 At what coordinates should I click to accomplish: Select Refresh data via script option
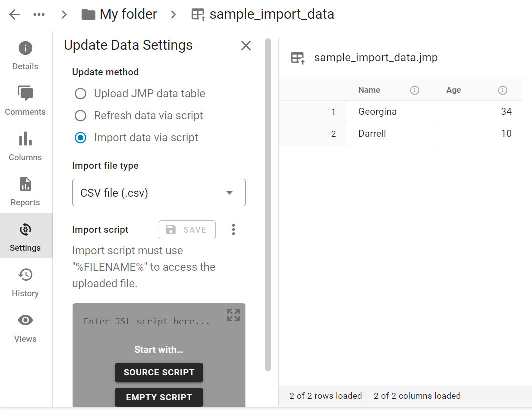[80, 116]
